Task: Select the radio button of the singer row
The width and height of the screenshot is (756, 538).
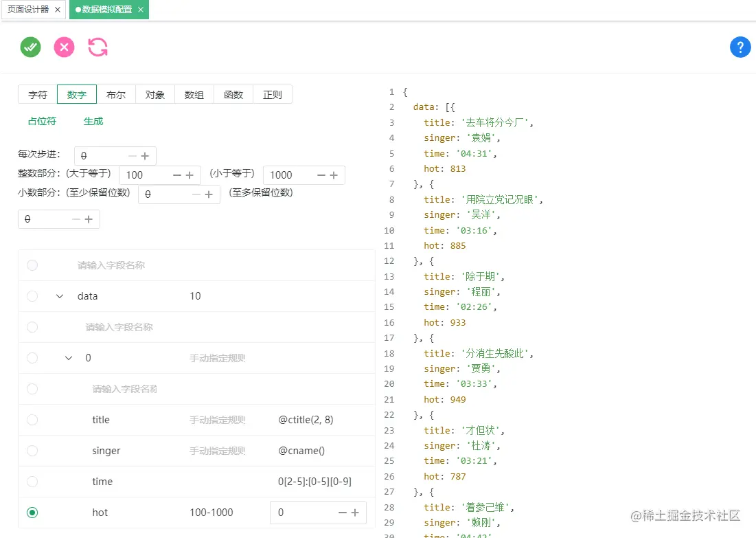Action: (32, 450)
